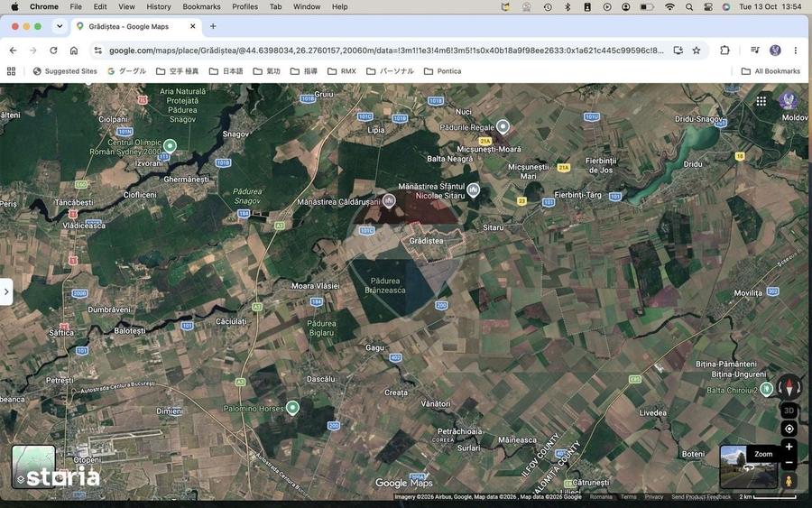Open the Apple menu
This screenshot has width=812, height=508.
14,6
